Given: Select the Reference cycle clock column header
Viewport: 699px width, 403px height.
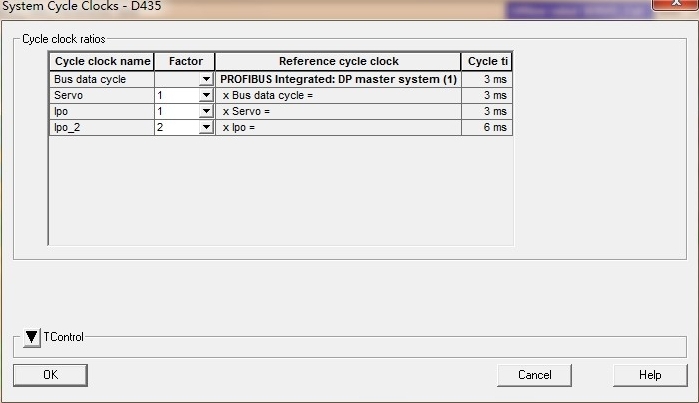Looking at the screenshot, I should pos(338,62).
